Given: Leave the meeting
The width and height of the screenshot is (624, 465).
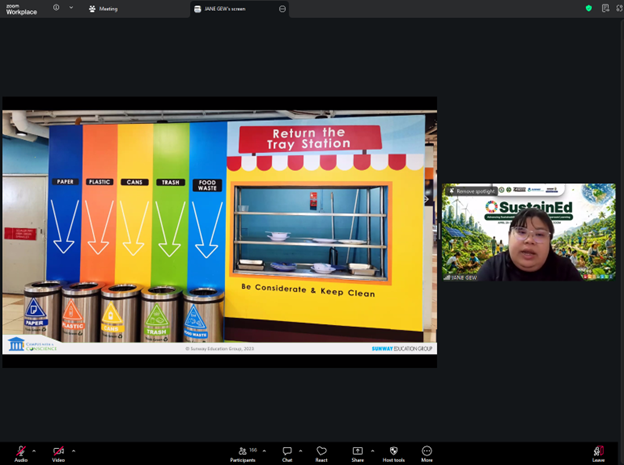Looking at the screenshot, I should click(598, 452).
